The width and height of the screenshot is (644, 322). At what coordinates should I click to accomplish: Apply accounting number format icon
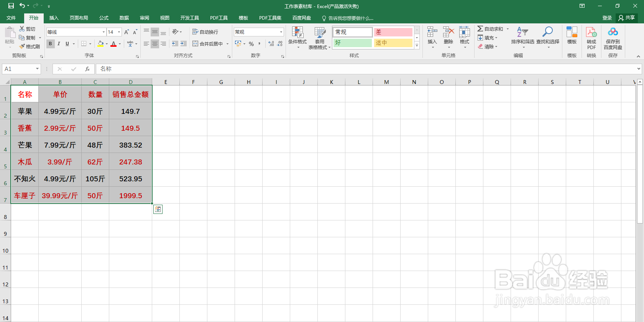[x=238, y=44]
